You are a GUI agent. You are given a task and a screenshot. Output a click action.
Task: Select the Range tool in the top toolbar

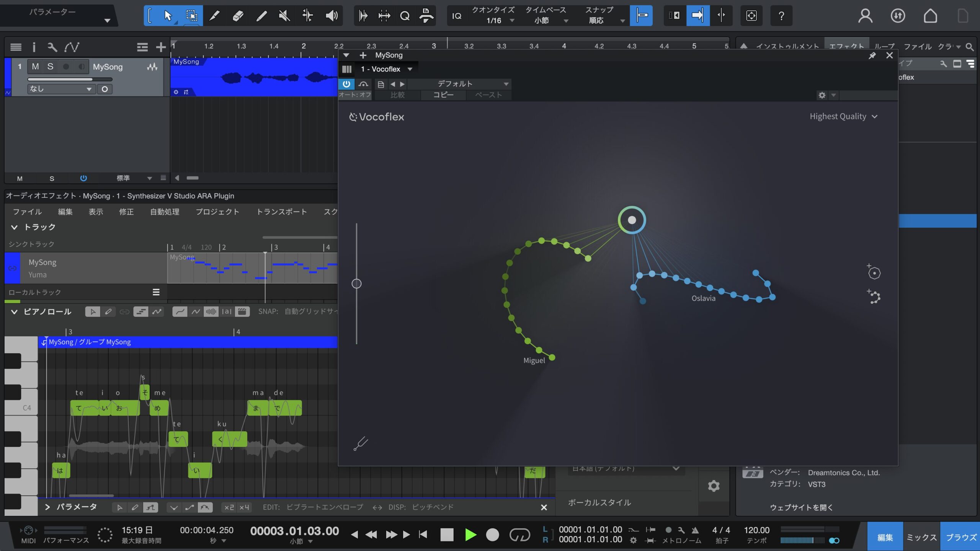(191, 16)
